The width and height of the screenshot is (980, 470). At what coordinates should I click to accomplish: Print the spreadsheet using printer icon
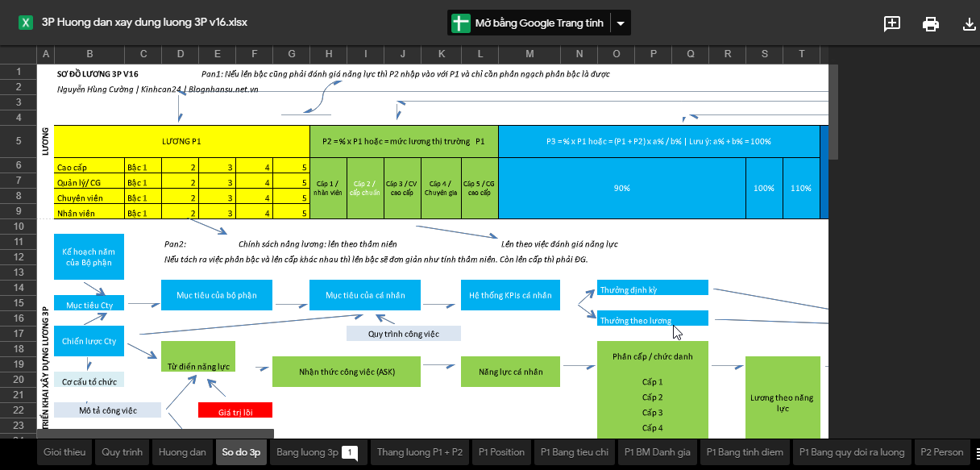point(931,23)
